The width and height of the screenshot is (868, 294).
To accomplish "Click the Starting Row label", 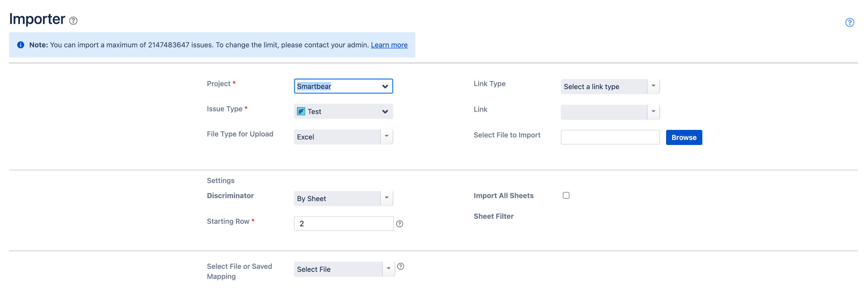I will 228,221.
